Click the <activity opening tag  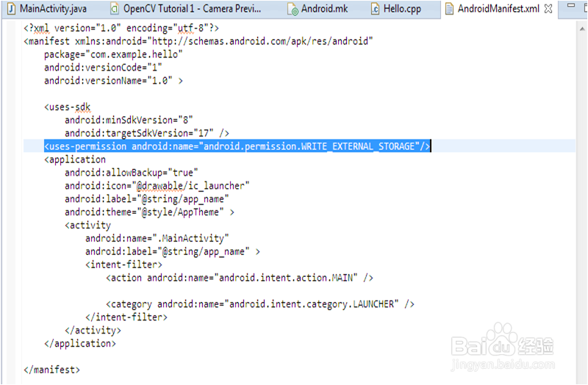click(87, 225)
